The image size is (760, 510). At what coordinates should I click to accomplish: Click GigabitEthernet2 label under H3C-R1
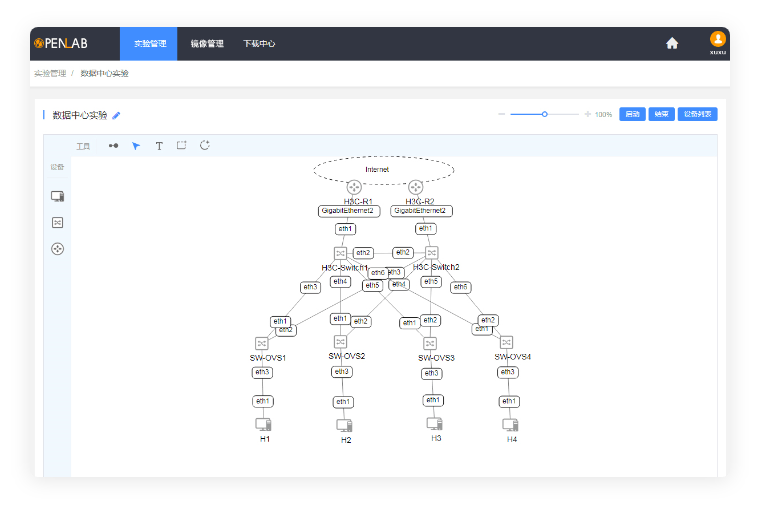tap(348, 211)
